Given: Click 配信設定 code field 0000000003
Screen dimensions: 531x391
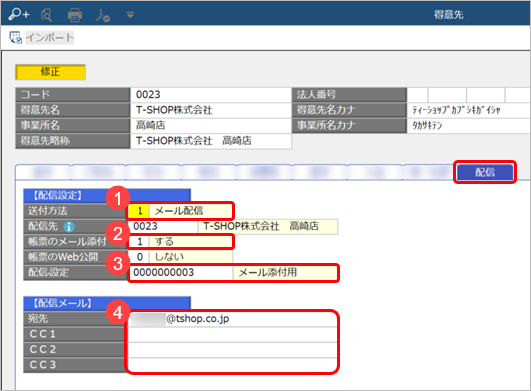Looking at the screenshot, I should [x=180, y=273].
